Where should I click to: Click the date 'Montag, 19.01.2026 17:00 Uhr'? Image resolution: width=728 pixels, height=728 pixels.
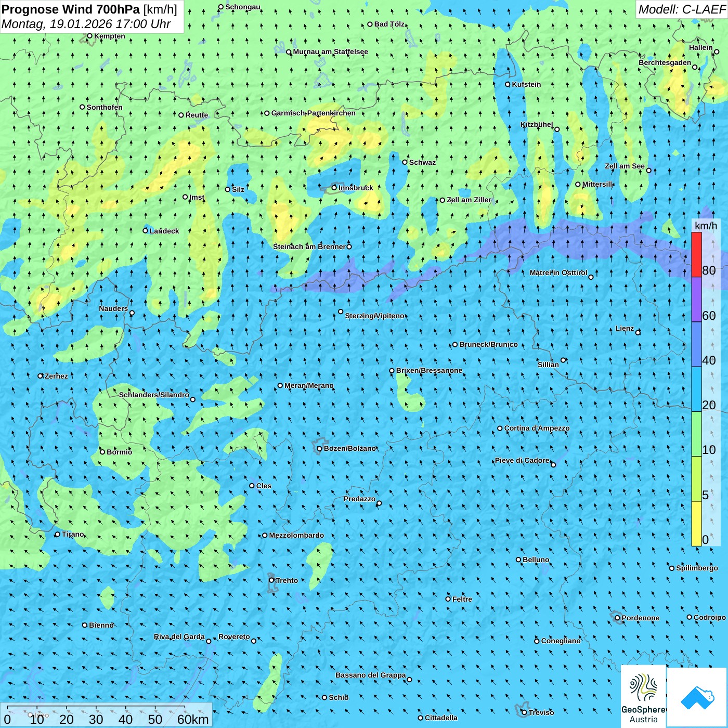pos(86,24)
